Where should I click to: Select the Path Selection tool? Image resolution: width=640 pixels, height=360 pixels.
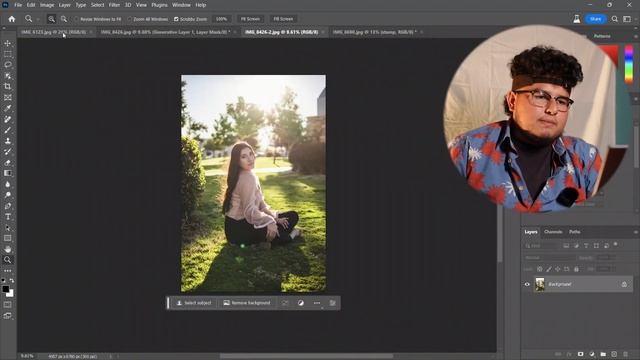[x=7, y=227]
